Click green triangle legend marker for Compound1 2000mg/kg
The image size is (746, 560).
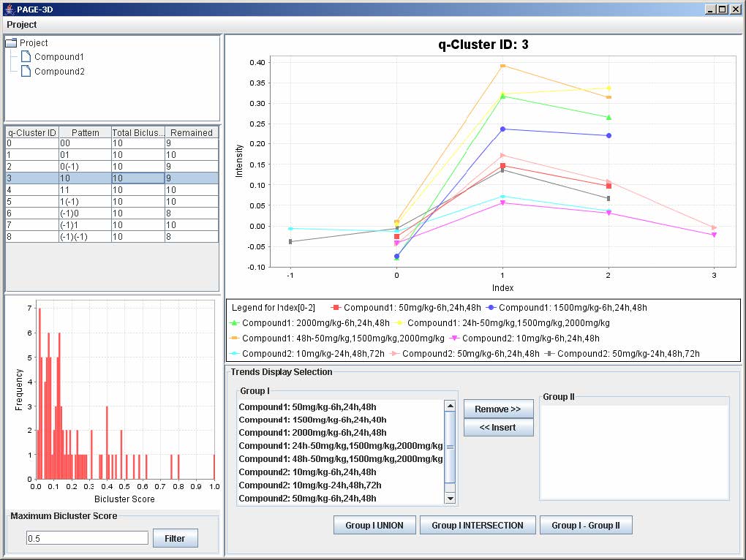[235, 322]
